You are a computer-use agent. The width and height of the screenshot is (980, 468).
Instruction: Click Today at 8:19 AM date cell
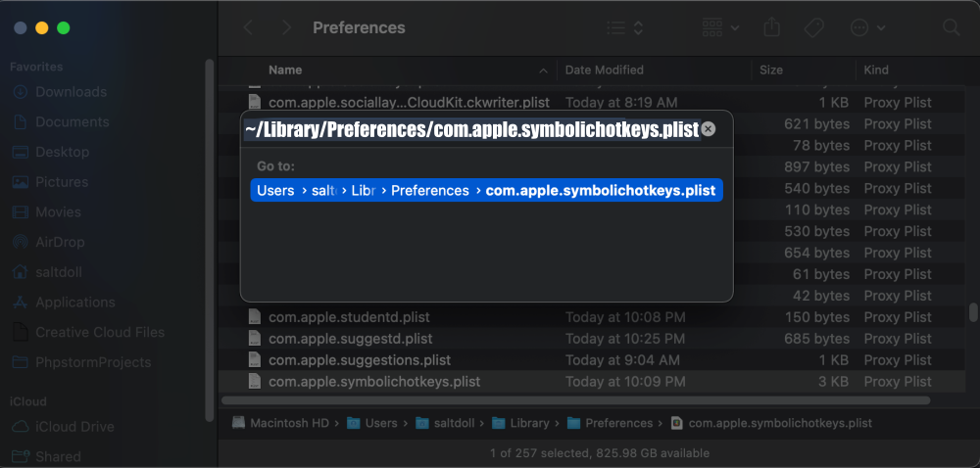[621, 103]
